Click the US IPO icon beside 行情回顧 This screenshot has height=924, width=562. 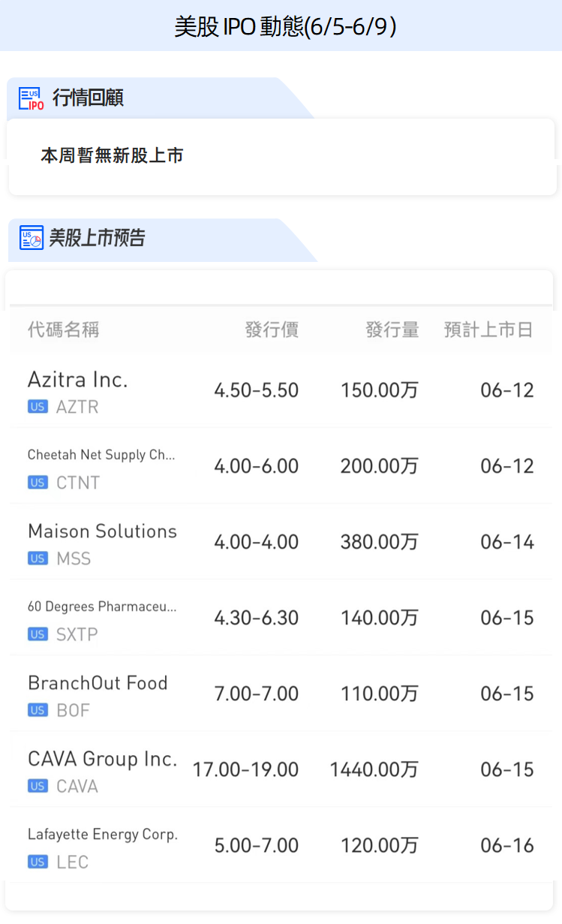coord(31,98)
